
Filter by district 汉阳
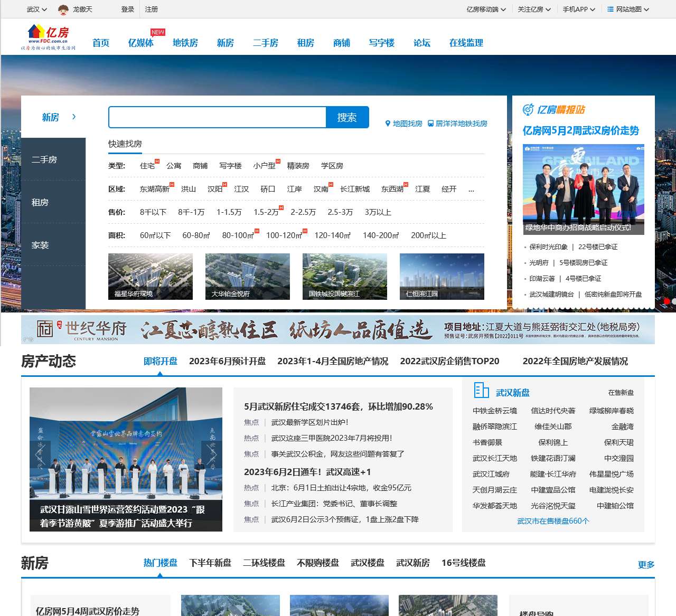[x=215, y=189]
